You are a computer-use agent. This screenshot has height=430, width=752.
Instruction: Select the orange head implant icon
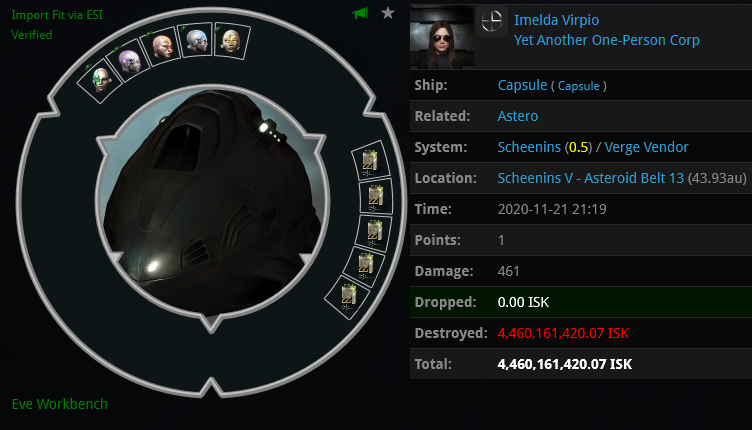pos(162,47)
